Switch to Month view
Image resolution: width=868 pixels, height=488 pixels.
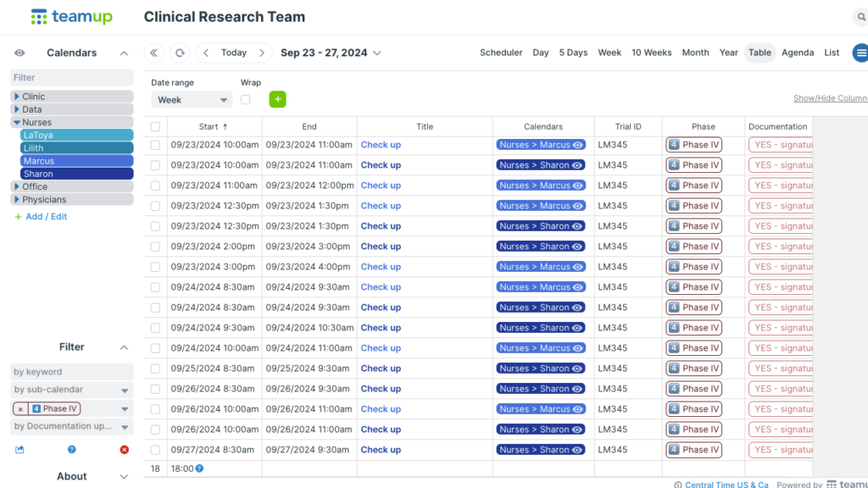click(x=695, y=53)
